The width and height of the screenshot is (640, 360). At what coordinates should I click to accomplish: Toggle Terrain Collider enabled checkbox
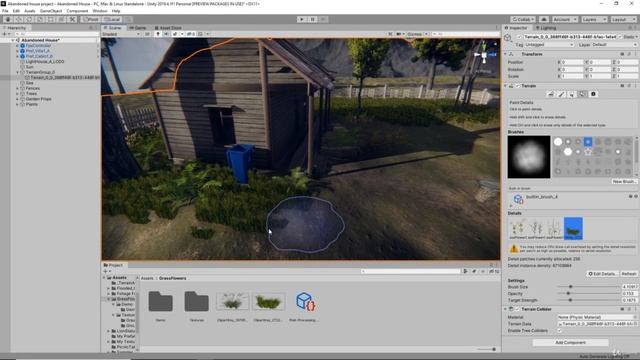[x=518, y=309]
